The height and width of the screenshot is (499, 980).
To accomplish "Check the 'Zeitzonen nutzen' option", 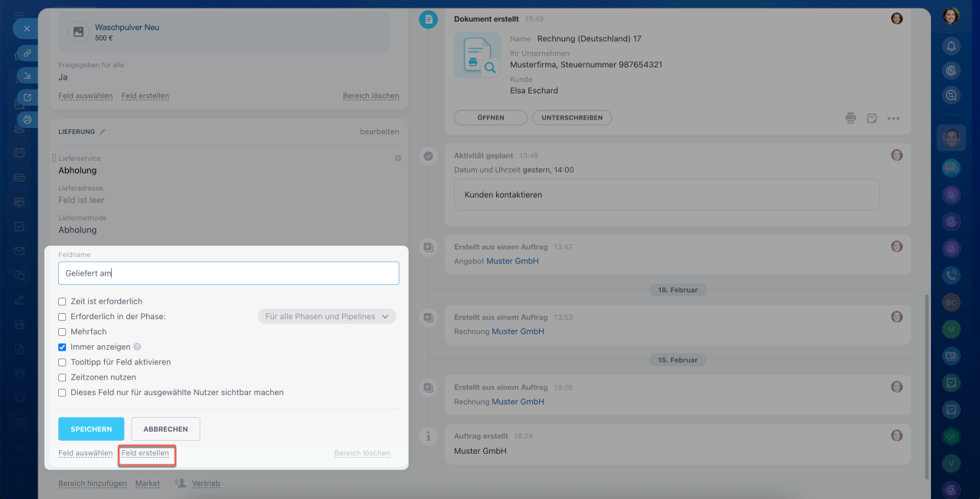I will click(x=63, y=377).
